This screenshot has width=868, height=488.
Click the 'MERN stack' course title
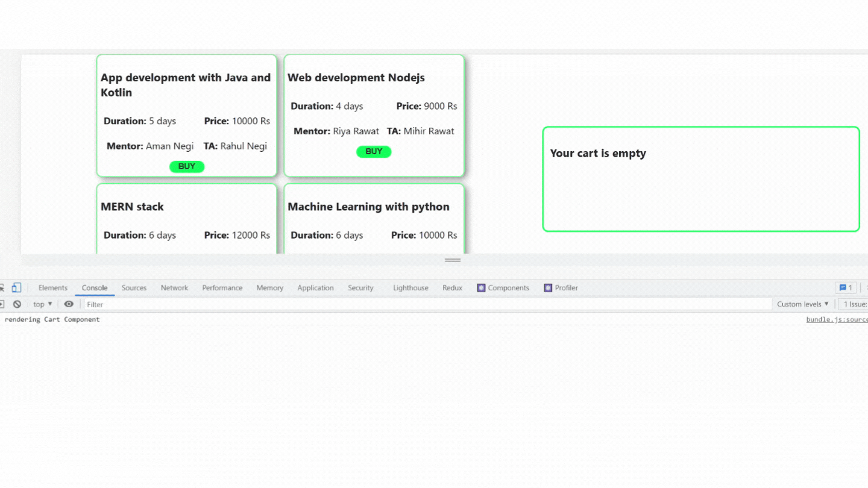pyautogui.click(x=132, y=207)
